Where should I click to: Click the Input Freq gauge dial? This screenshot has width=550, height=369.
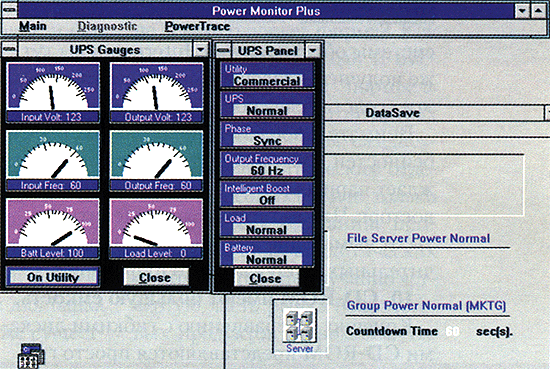[x=53, y=155]
